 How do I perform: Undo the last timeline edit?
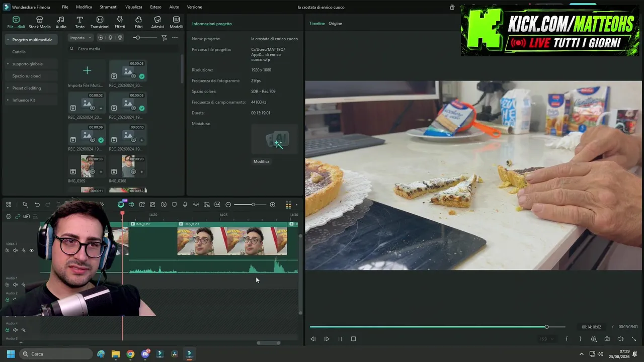point(37,205)
